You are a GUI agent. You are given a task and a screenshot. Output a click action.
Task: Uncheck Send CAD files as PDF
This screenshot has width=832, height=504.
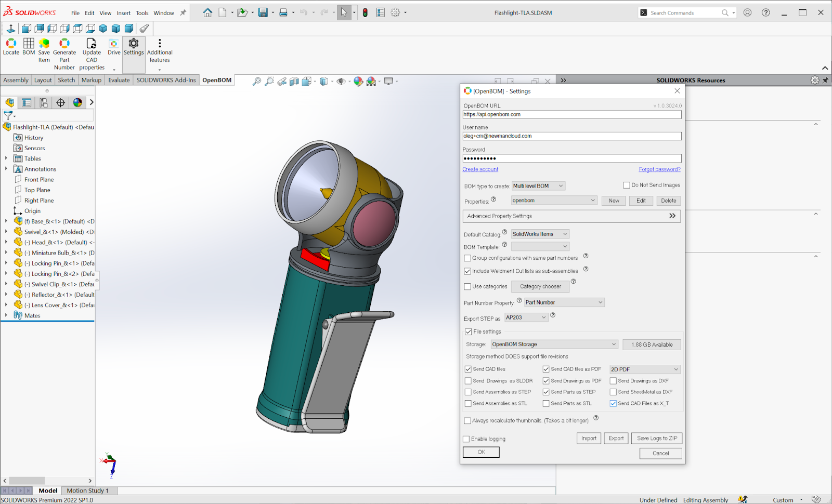pos(546,369)
